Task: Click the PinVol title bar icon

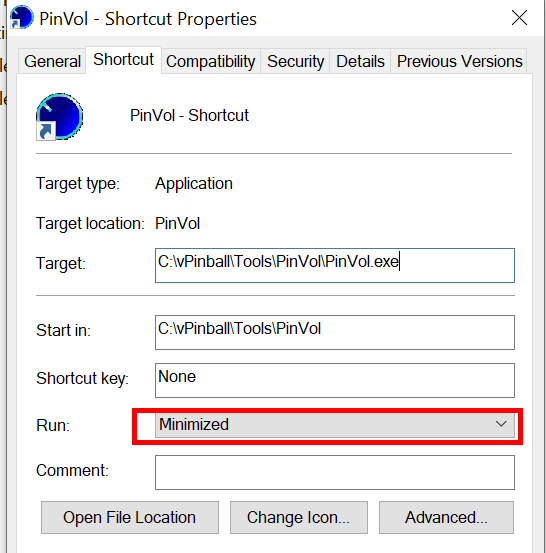Action: 22,17
